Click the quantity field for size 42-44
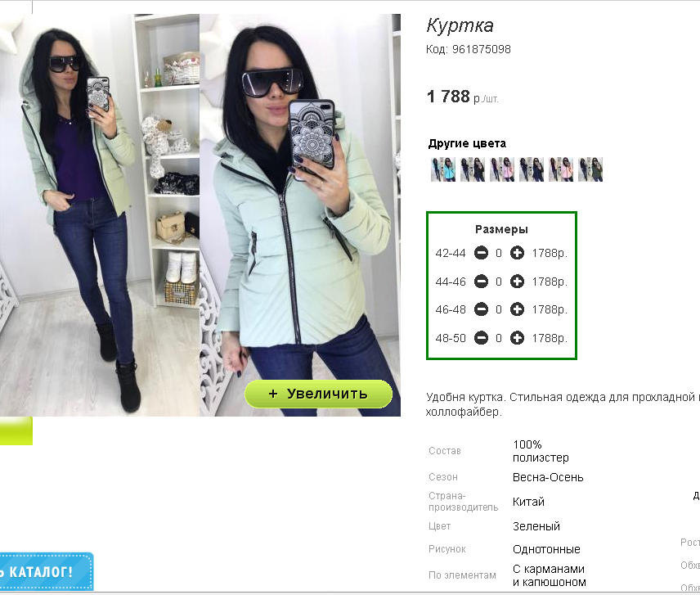 tap(499, 253)
